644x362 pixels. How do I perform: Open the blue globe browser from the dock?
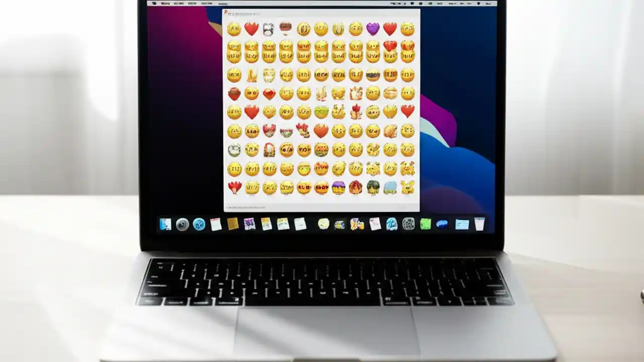[198, 224]
